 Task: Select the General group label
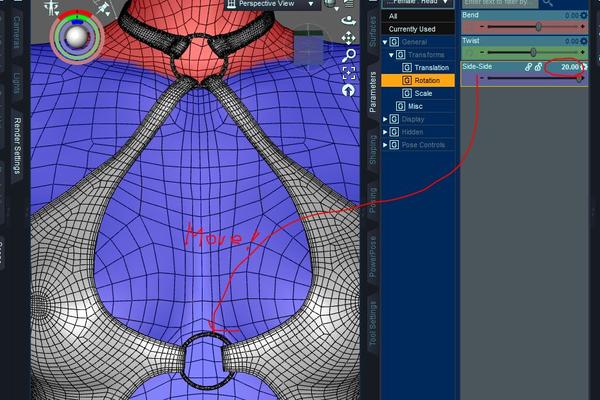point(414,42)
